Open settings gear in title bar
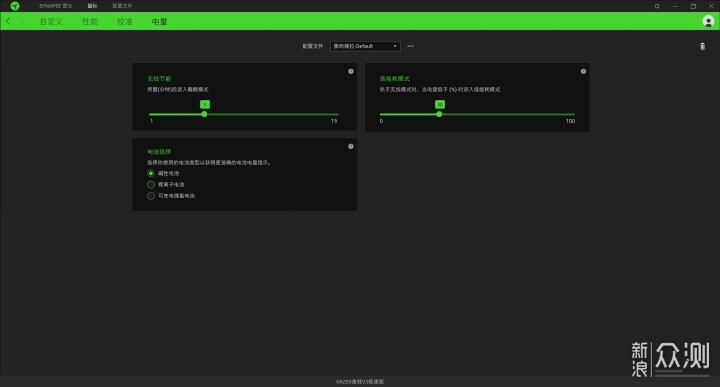This screenshot has width=720, height=387. [657, 6]
